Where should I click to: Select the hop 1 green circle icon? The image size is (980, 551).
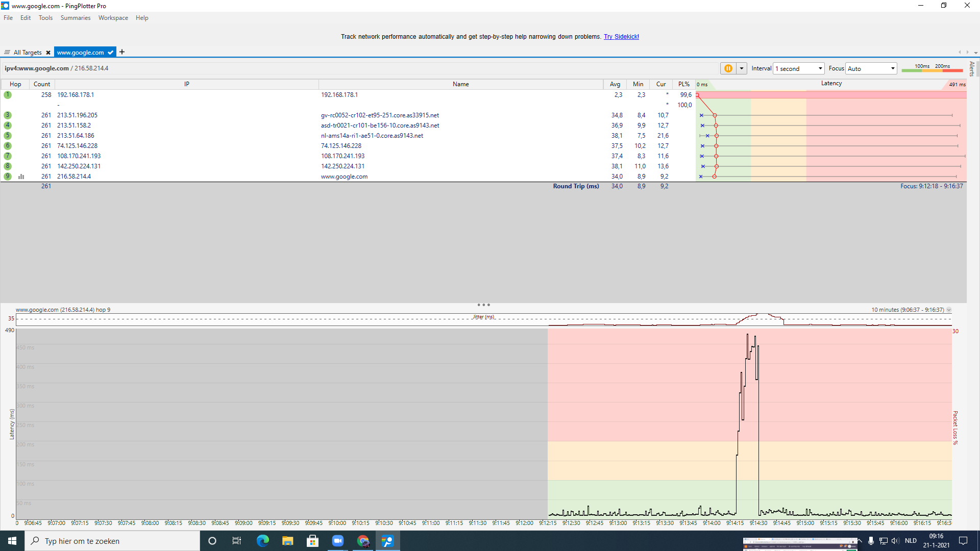(x=8, y=95)
